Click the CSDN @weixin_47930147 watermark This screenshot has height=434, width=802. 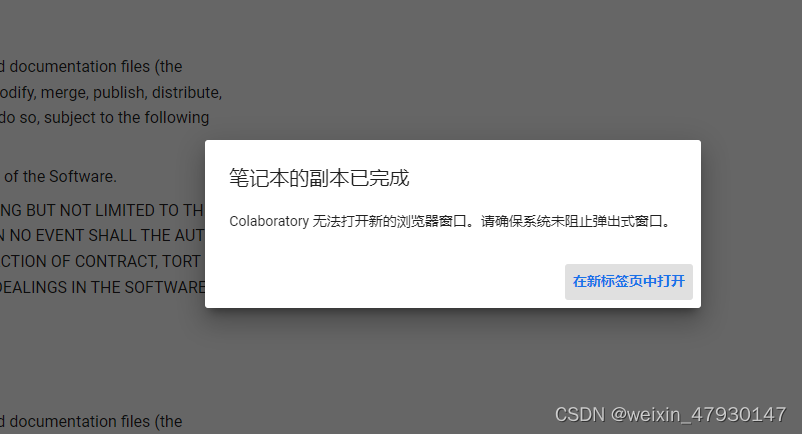(671, 415)
